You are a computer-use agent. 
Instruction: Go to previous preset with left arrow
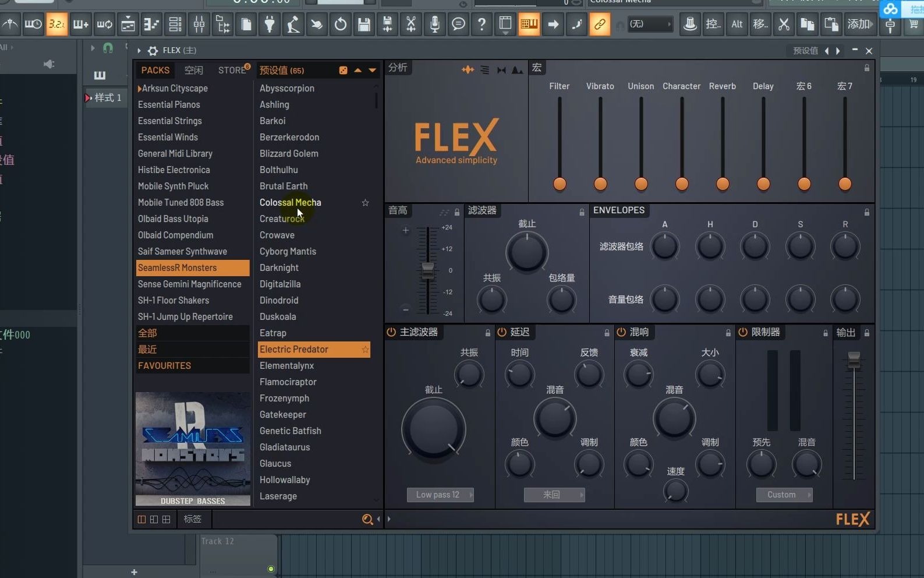[x=827, y=51]
